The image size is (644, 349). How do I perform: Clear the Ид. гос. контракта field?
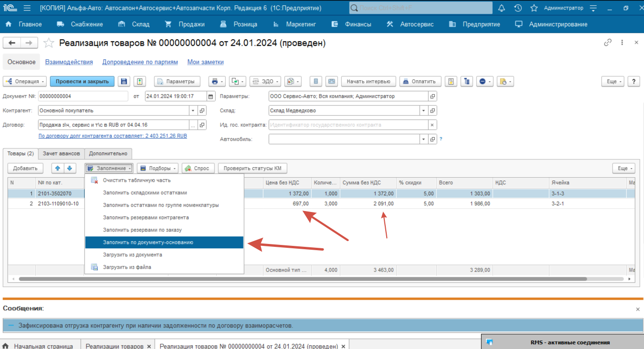coord(433,125)
